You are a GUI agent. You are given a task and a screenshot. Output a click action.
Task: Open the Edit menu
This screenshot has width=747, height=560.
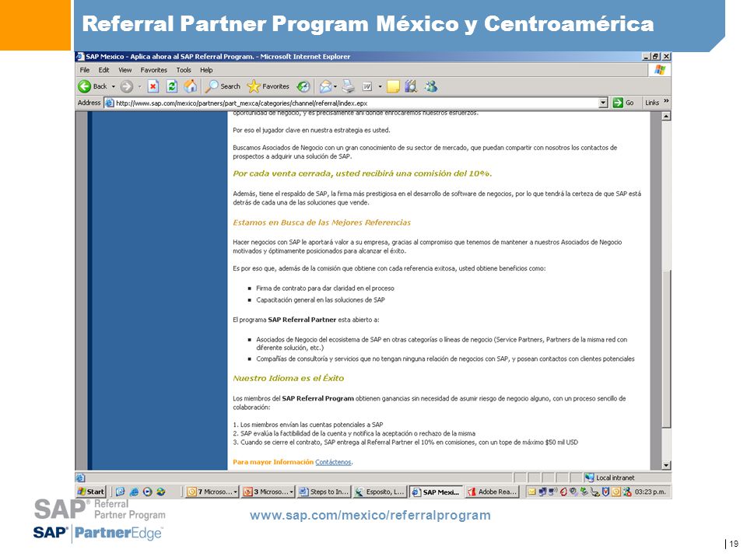(x=103, y=70)
